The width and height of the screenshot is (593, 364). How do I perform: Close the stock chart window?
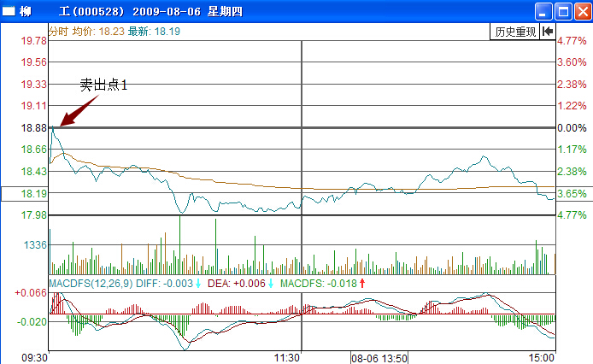tap(581, 11)
